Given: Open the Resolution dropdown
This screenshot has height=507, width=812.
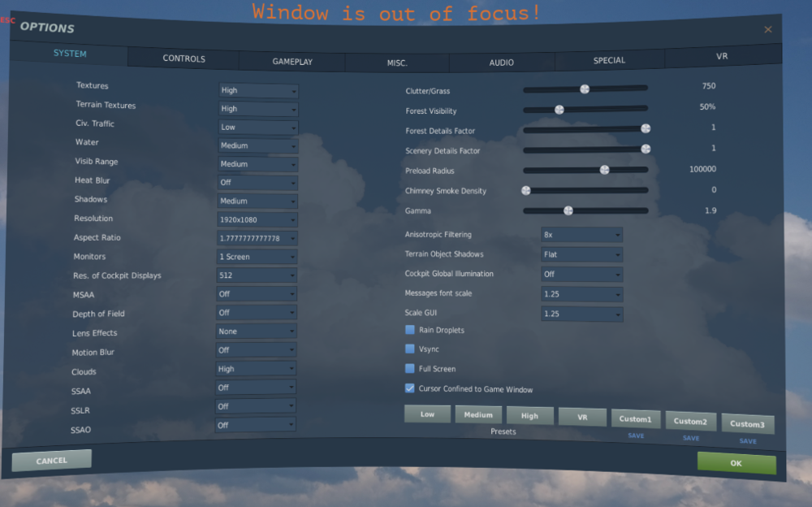Looking at the screenshot, I should 257,219.
